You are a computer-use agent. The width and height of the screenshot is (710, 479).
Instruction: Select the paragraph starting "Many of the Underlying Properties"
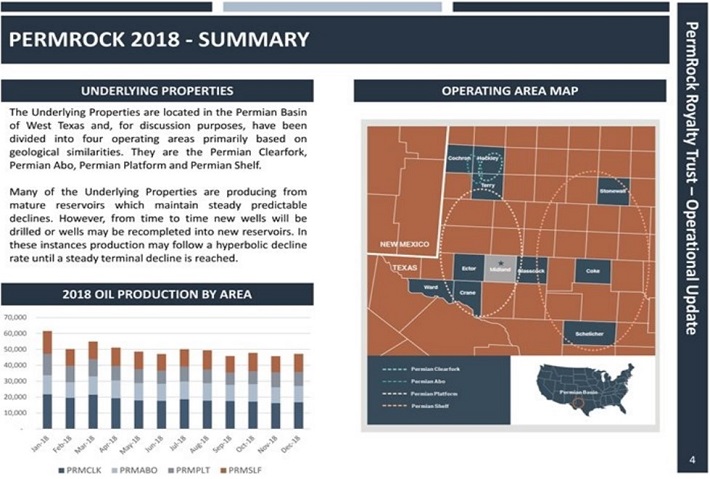click(158, 225)
